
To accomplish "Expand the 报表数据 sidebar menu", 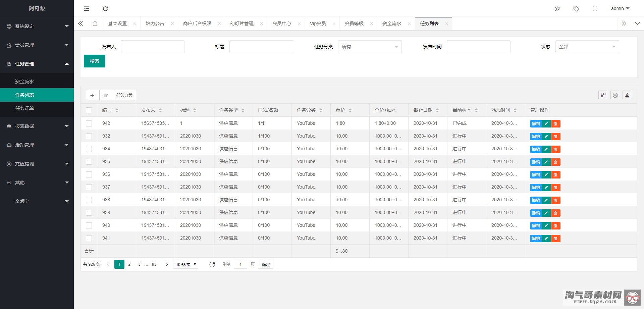I will [37, 126].
